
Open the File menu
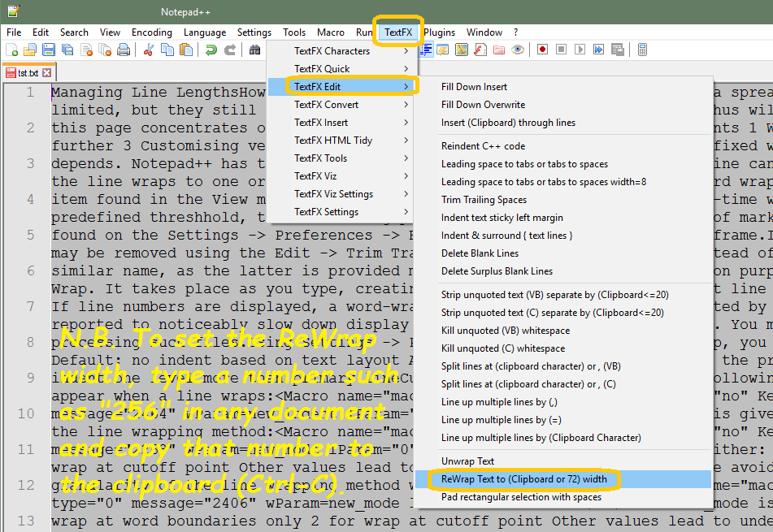tap(14, 32)
